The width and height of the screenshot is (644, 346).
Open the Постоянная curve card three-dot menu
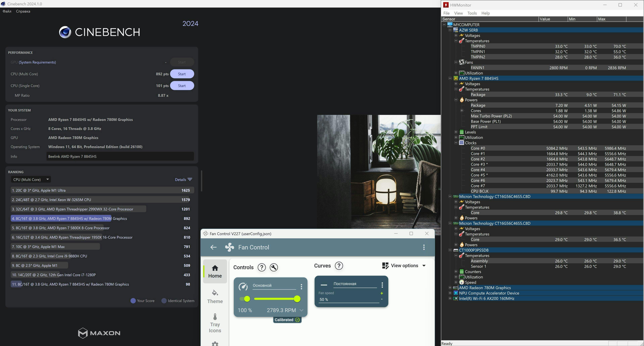[x=382, y=285]
